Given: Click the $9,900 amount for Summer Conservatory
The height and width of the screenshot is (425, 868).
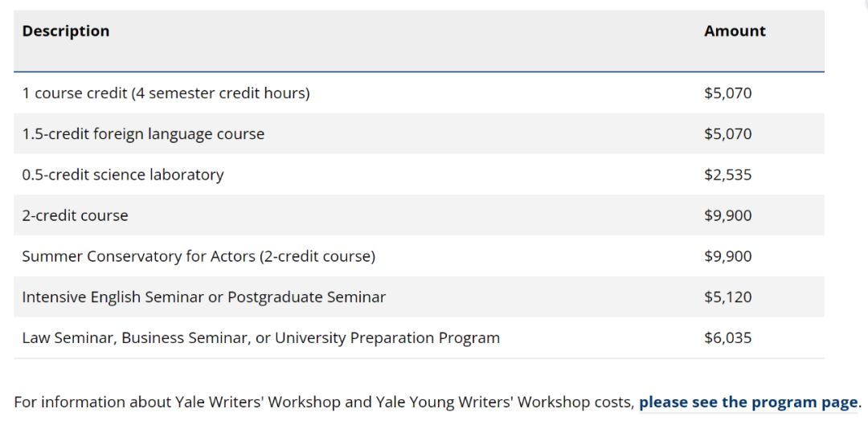Looking at the screenshot, I should point(728,256).
